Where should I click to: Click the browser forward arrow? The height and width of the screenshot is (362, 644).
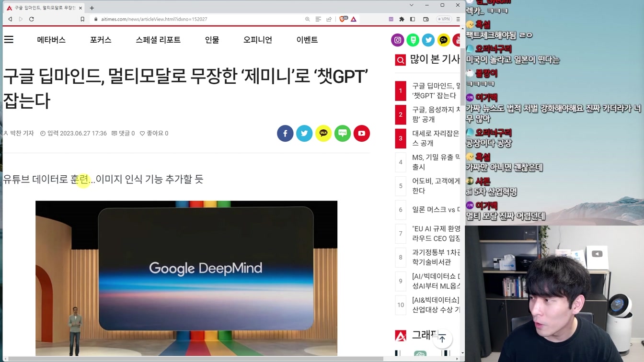(21, 19)
